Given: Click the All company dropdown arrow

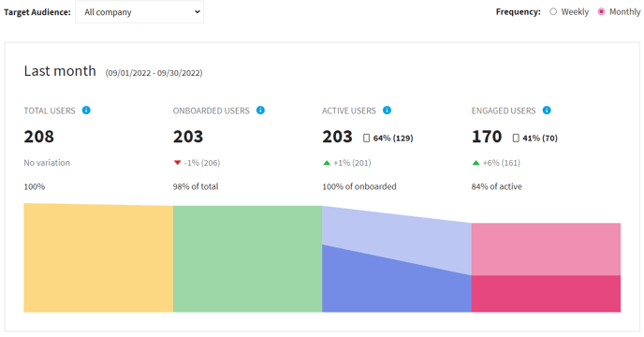Looking at the screenshot, I should click(x=198, y=12).
